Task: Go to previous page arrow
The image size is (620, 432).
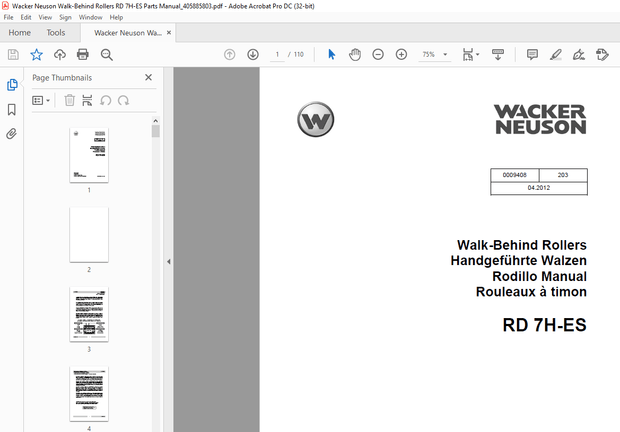Action: pyautogui.click(x=229, y=55)
